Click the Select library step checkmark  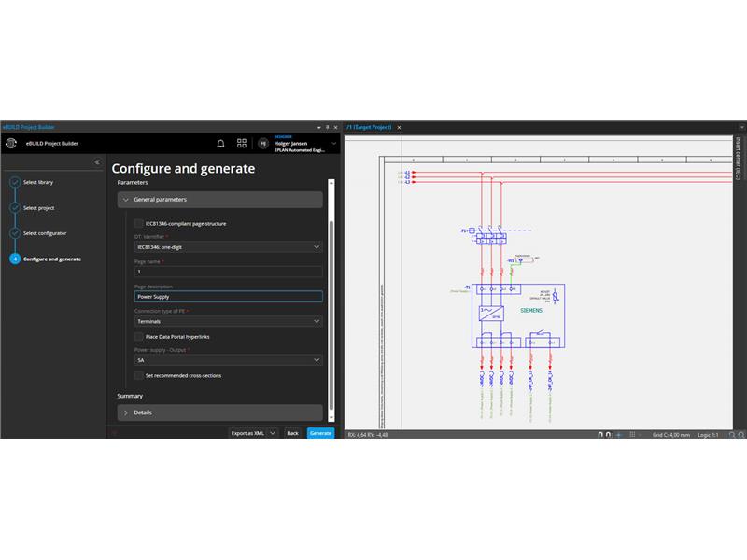point(15,182)
